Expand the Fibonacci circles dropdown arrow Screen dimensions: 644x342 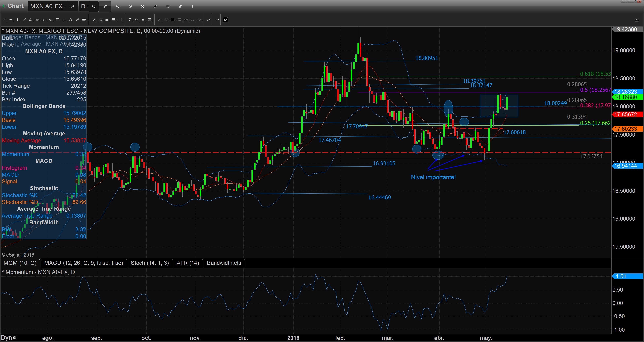pos(103,21)
